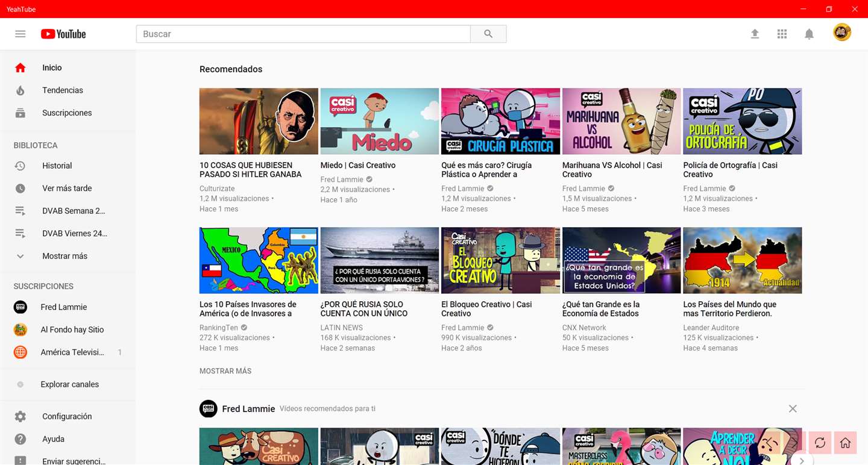This screenshot has height=465, width=868.
Task: Dismiss the Fred Lammie recommended section
Action: [x=793, y=408]
